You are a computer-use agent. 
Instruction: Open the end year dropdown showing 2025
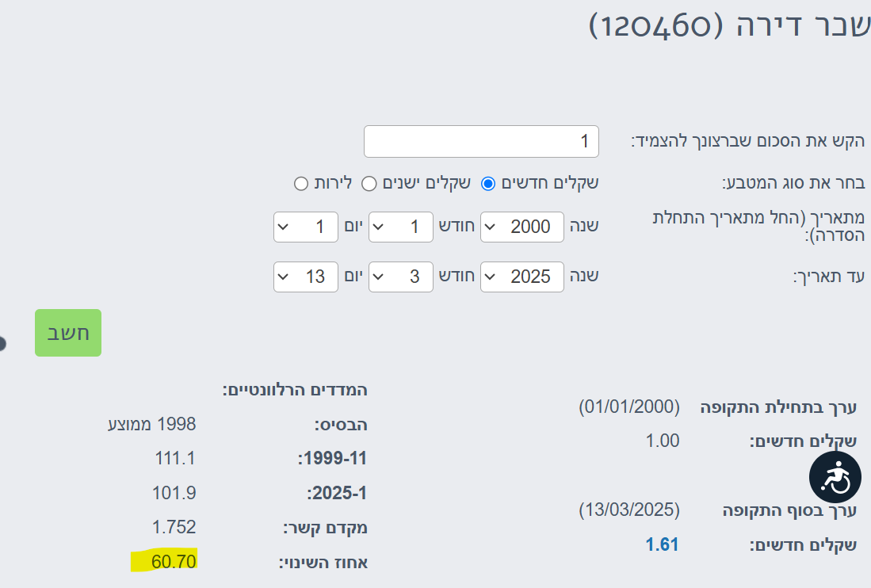pyautogui.click(x=522, y=277)
